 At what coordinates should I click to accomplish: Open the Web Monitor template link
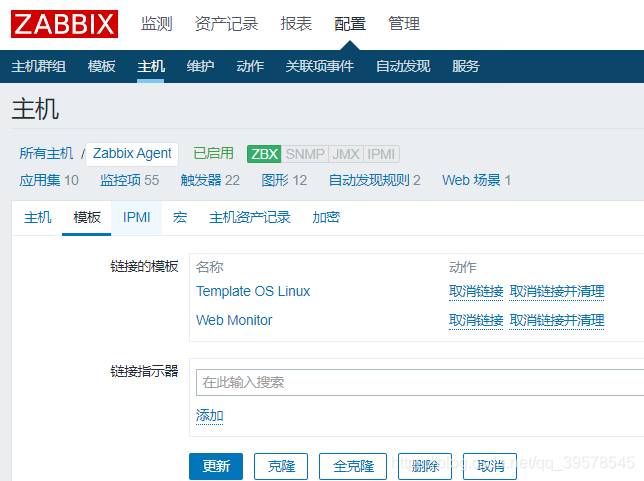[x=234, y=320]
